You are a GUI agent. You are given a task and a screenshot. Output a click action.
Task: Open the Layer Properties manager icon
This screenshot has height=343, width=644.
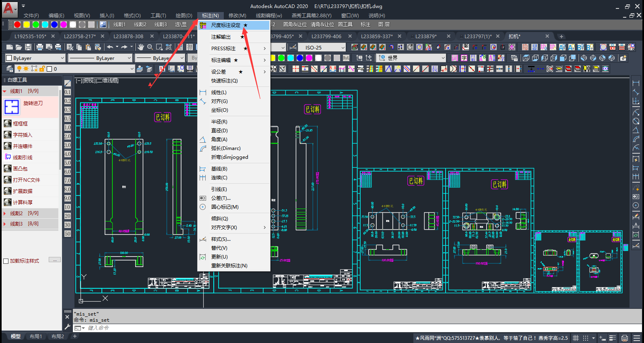click(10, 69)
